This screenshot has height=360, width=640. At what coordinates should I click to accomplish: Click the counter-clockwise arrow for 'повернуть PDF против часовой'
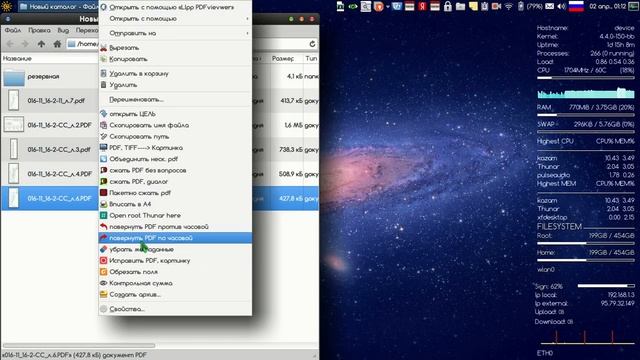[x=104, y=227]
